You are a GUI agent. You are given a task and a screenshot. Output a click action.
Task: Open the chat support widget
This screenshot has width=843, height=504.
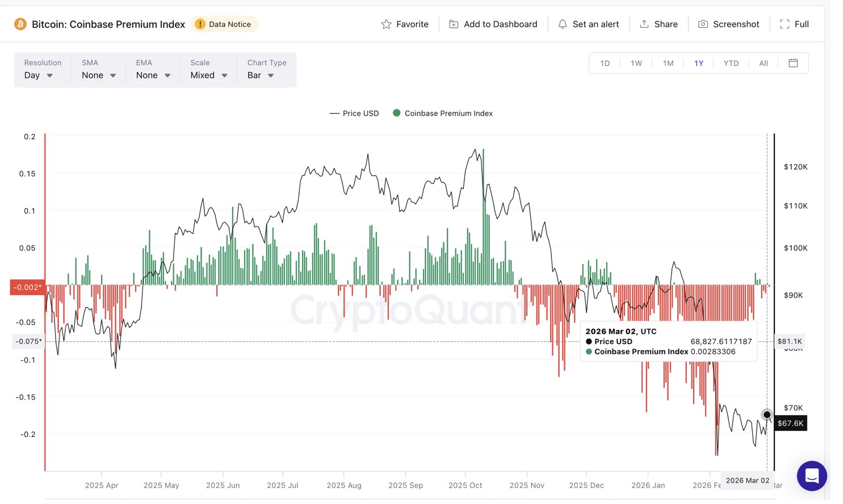pos(812,476)
